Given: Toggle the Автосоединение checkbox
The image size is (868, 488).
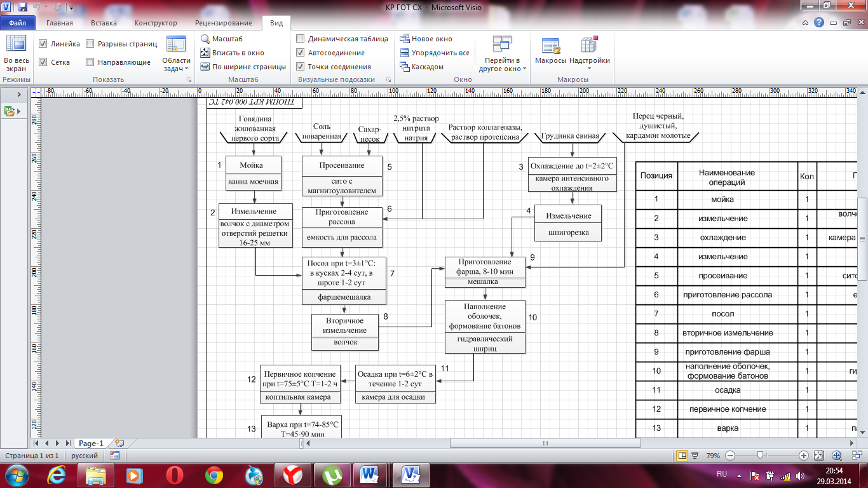Looking at the screenshot, I should 301,53.
